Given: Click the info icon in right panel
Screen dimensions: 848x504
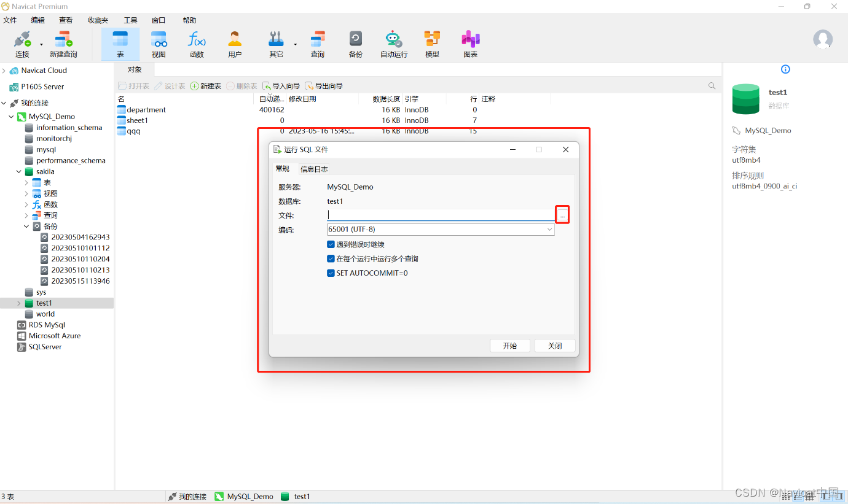Looking at the screenshot, I should 785,69.
